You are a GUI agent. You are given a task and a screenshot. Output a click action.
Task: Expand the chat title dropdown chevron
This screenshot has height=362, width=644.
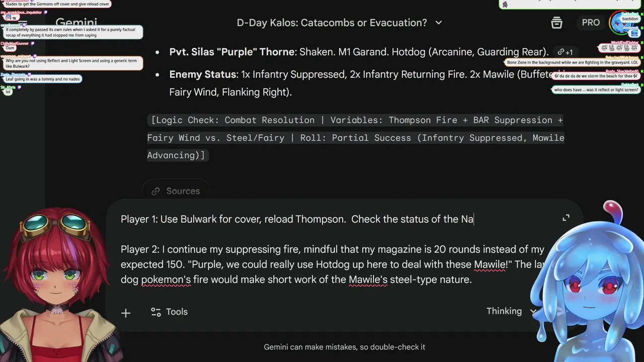438,23
